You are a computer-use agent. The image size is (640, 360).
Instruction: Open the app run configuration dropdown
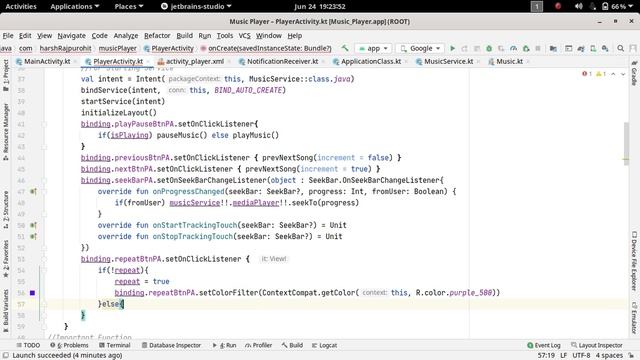click(x=373, y=48)
